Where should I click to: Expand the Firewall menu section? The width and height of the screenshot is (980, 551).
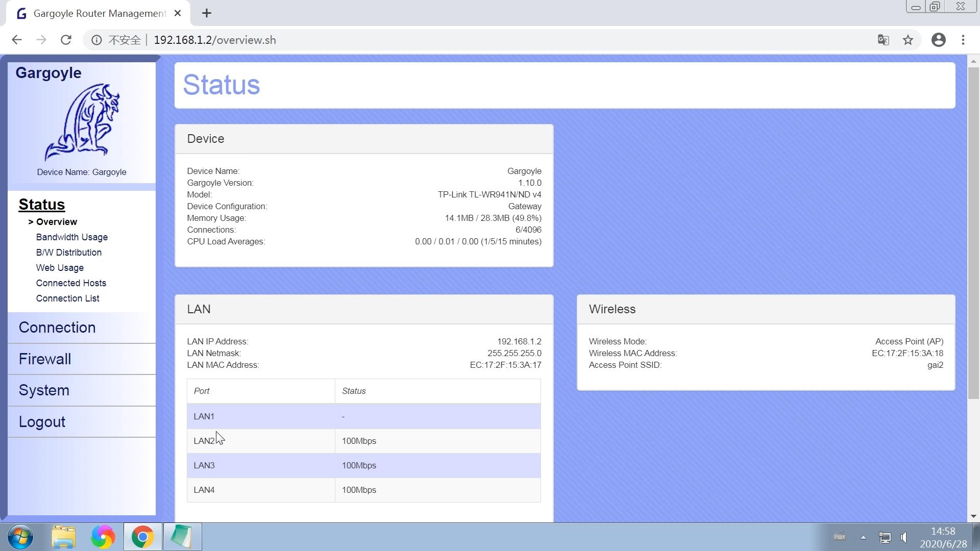(x=45, y=359)
